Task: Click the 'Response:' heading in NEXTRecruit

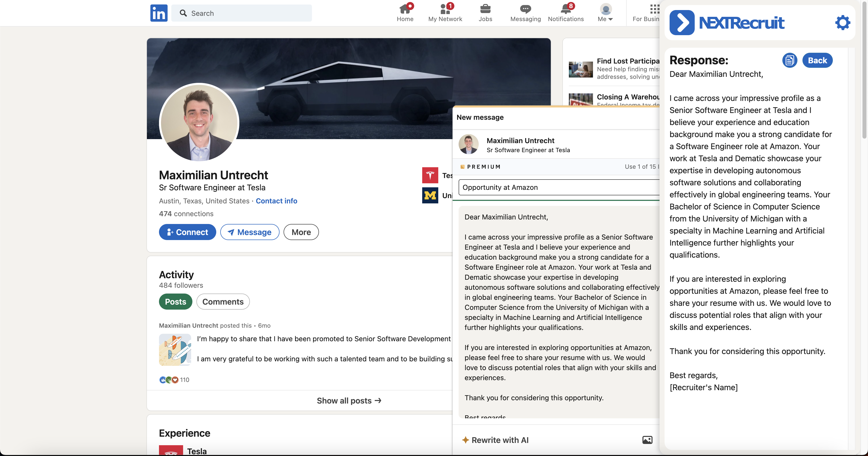Action: pos(698,60)
